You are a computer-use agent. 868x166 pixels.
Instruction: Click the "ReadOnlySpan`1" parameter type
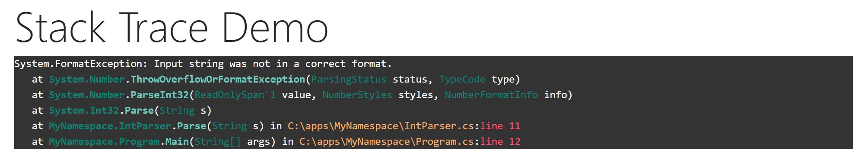[x=235, y=95]
